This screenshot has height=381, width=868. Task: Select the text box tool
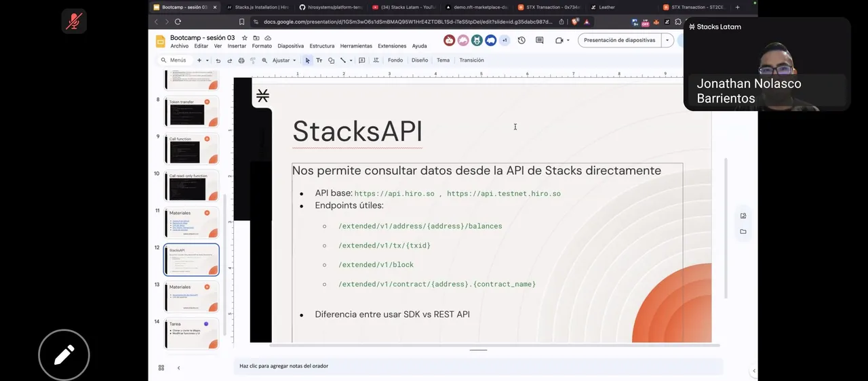[x=319, y=60]
